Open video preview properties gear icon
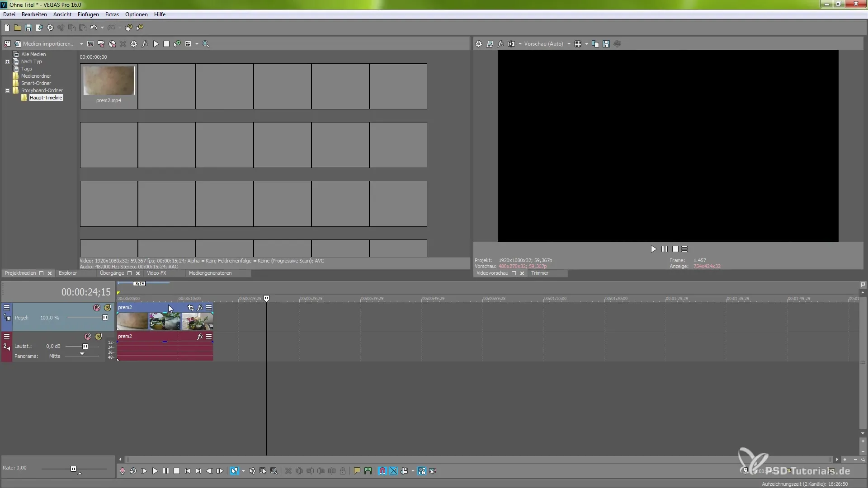 (x=479, y=44)
